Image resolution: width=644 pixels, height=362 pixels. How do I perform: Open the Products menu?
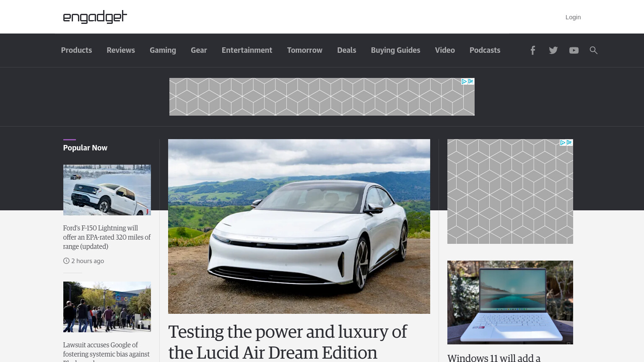(x=76, y=50)
